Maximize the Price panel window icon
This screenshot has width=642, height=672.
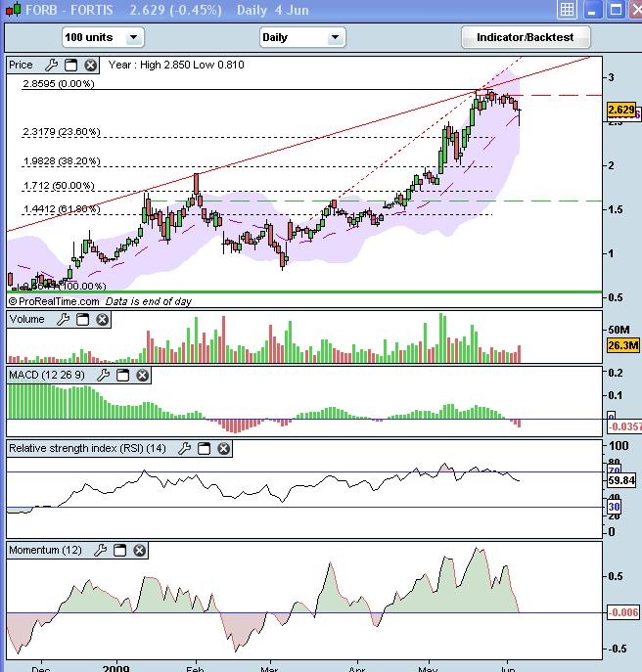(x=70, y=66)
